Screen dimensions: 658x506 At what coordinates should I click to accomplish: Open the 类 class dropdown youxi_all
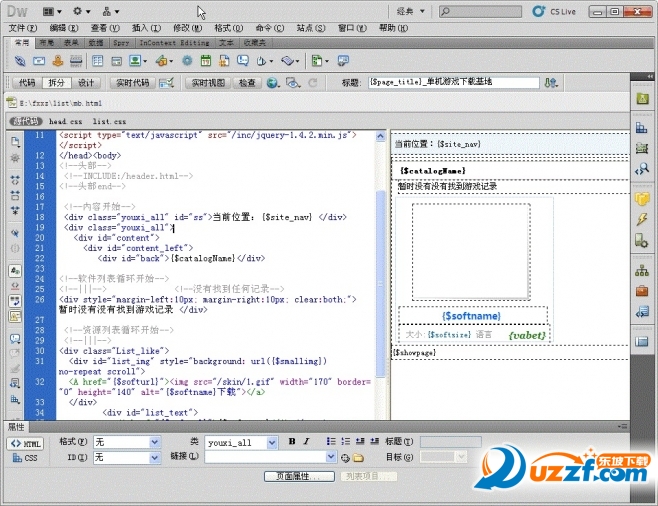click(x=272, y=442)
